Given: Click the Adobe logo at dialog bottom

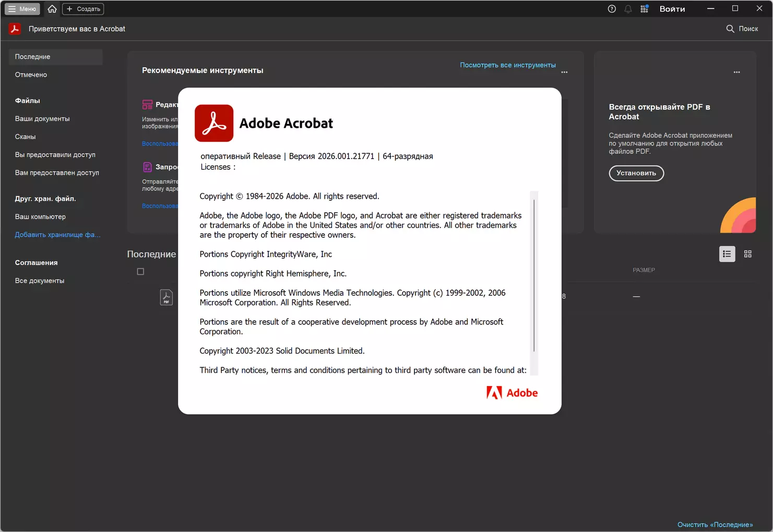Looking at the screenshot, I should [512, 393].
